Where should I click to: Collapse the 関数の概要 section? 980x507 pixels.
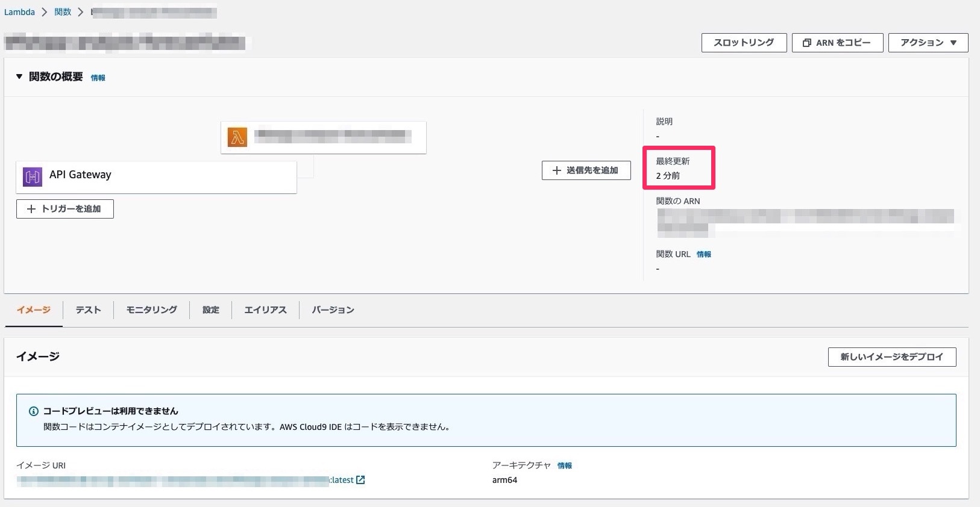19,76
